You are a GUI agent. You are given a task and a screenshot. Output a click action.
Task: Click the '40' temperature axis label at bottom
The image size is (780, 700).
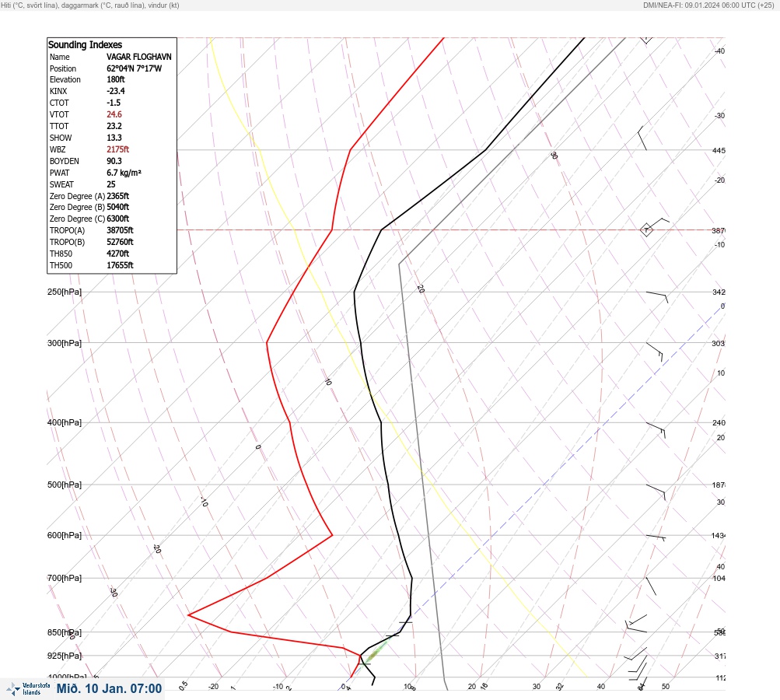click(601, 687)
